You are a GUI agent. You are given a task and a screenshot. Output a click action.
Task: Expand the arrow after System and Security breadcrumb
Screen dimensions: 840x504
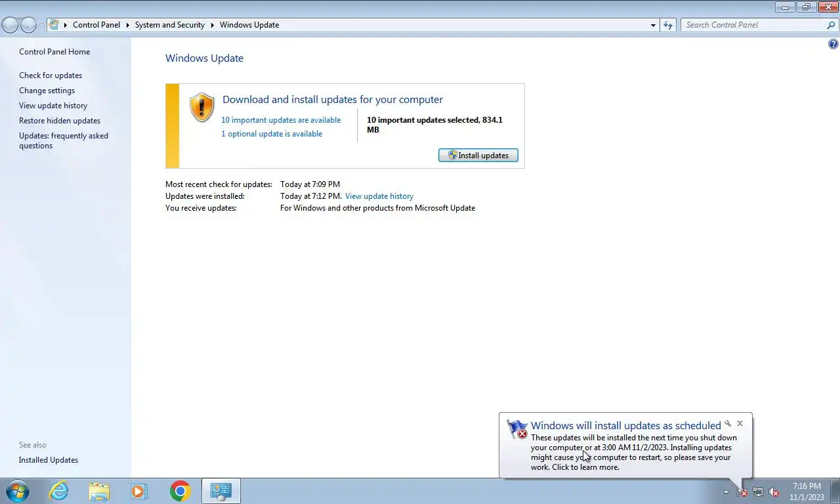(213, 25)
